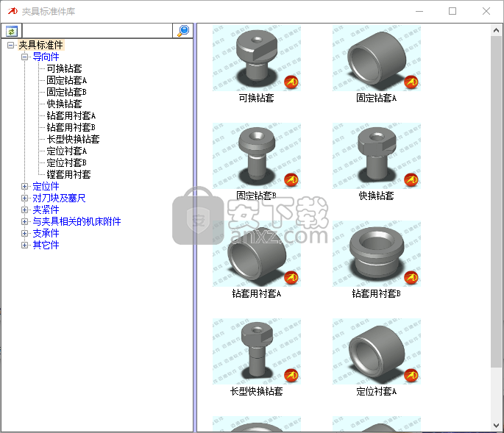Viewport: 504px width, 433px height.
Task: Open the 定位衬套A part thumbnail
Action: point(377,351)
